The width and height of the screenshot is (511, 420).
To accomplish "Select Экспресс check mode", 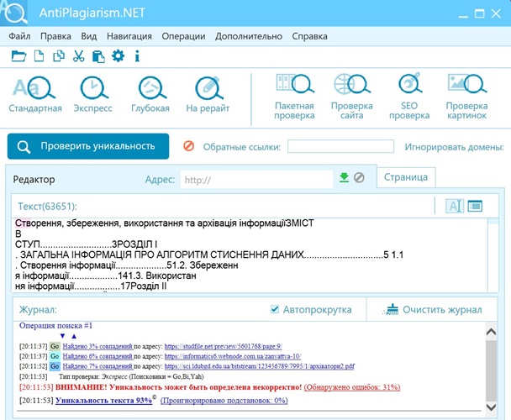I will (93, 94).
